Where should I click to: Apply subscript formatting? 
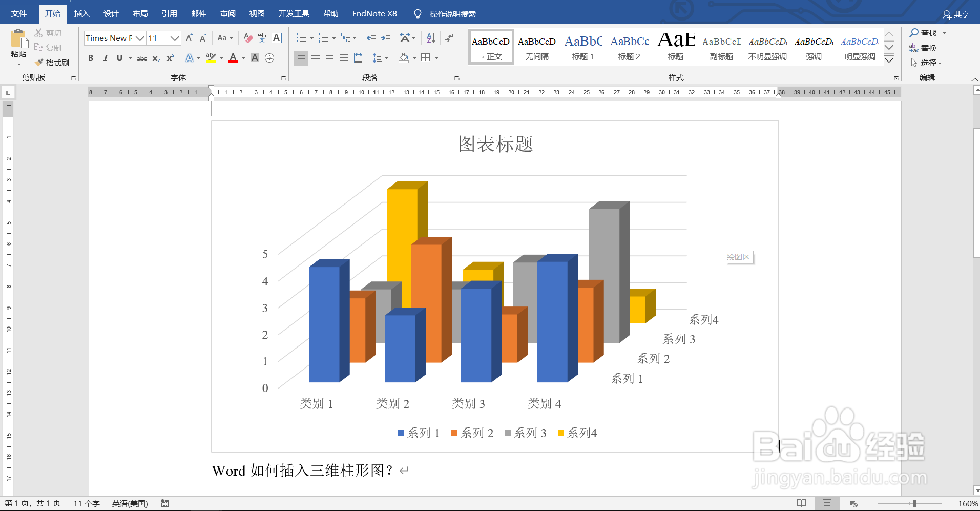click(156, 58)
